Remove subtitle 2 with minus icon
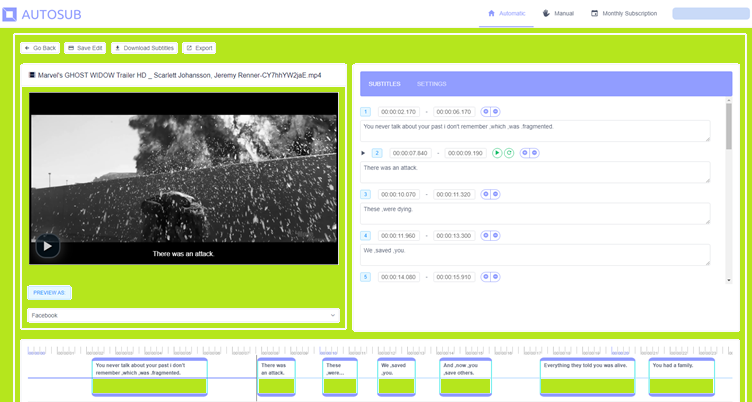Screen dimensions: 752x402 (x=534, y=153)
